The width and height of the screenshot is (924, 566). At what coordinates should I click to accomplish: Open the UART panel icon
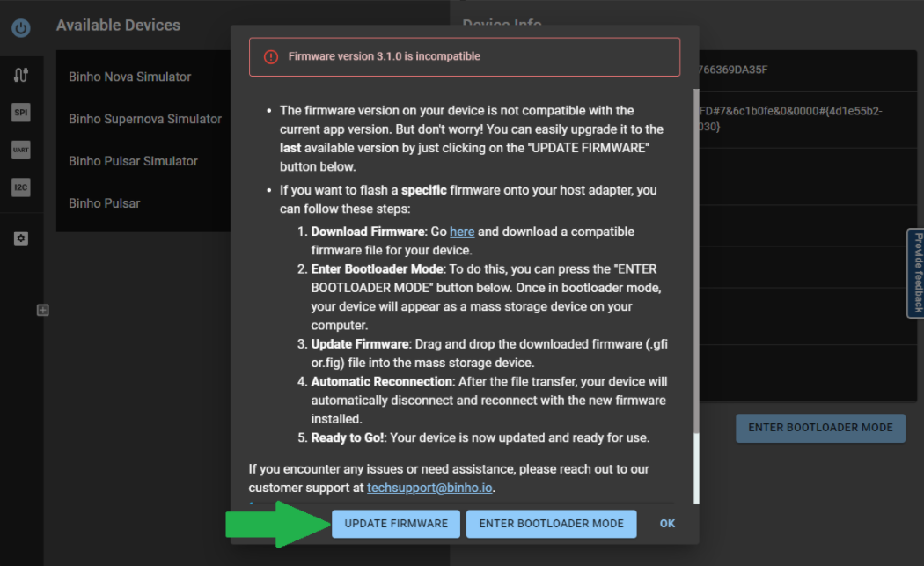(21, 150)
